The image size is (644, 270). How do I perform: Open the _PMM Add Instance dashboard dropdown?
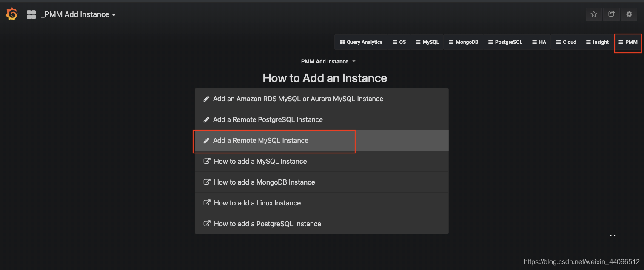click(78, 14)
